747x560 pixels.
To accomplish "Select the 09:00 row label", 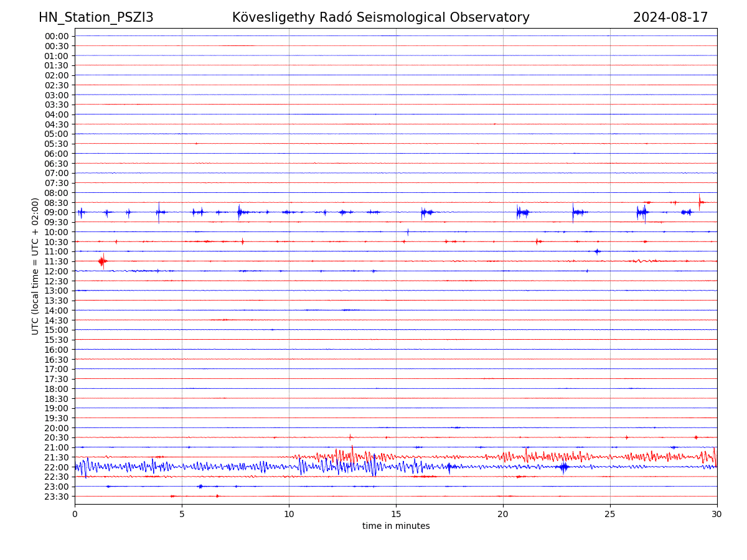I will tap(57, 212).
